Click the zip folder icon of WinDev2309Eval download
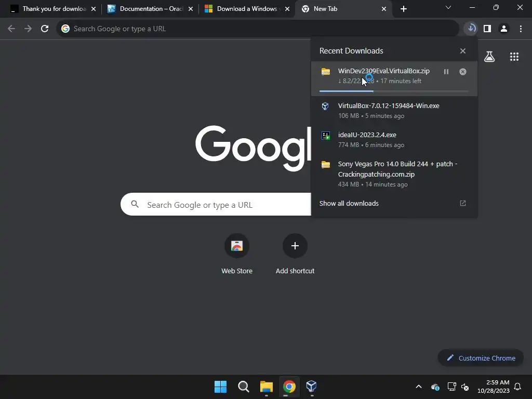 click(x=326, y=72)
